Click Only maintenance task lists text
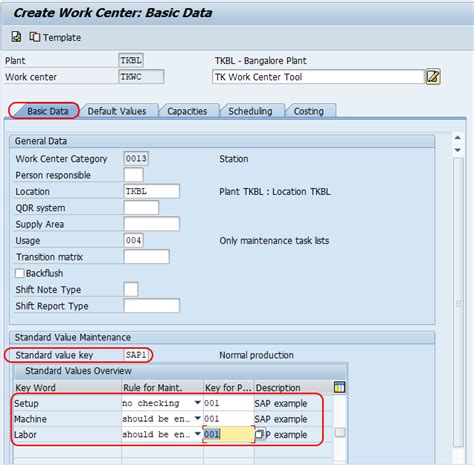The image size is (474, 467). (x=274, y=241)
